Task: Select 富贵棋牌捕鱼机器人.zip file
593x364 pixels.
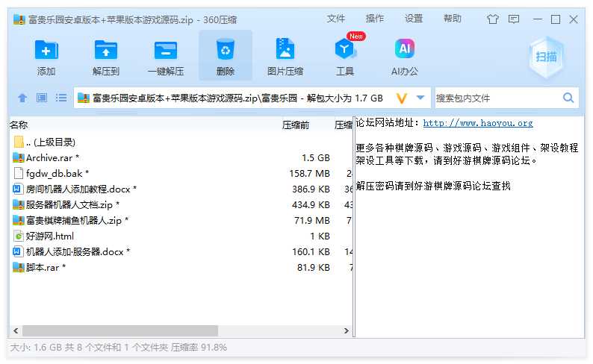Action: click(x=181, y=221)
